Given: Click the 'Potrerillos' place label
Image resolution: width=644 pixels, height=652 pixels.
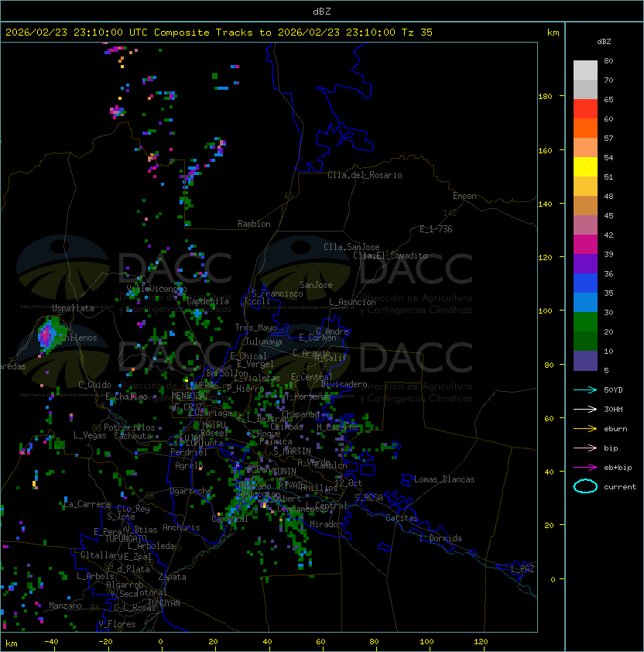Looking at the screenshot, I should (129, 427).
